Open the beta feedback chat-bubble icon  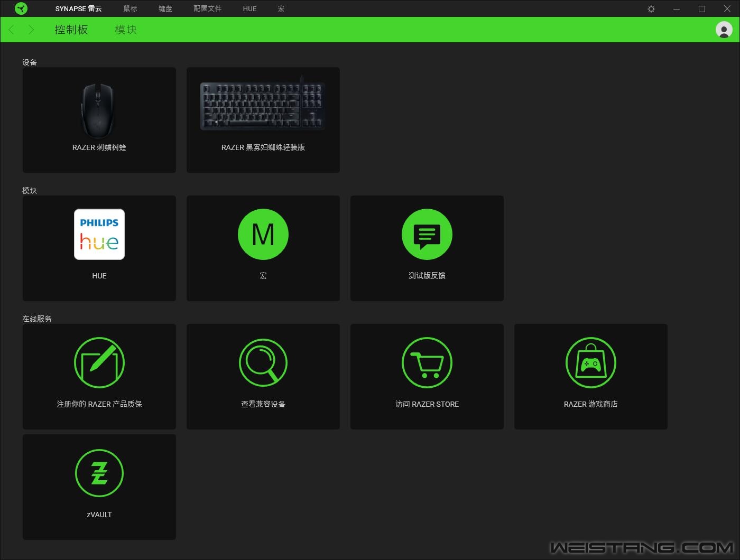427,234
